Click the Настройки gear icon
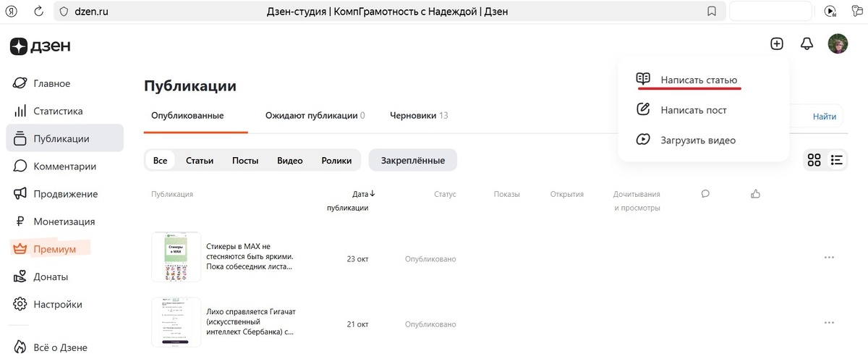 (x=20, y=304)
